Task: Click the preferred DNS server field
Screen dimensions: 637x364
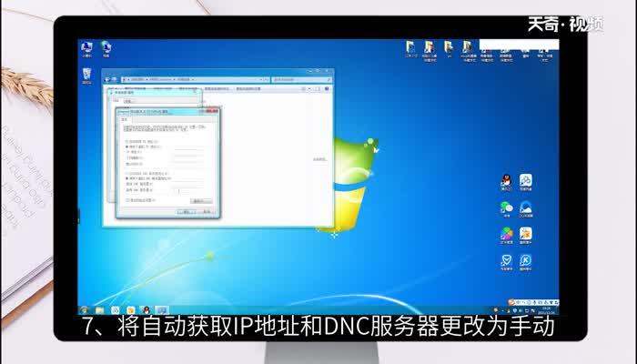Action: point(188,184)
